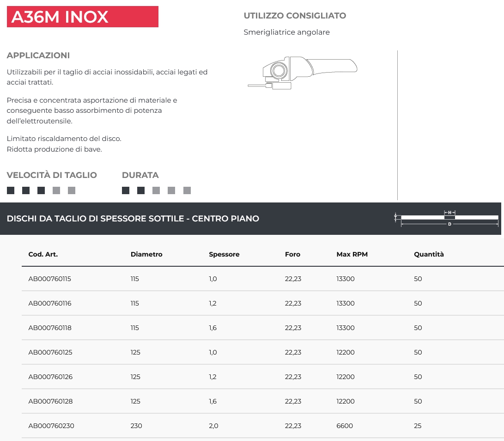Select article code AB000760116

(x=50, y=303)
